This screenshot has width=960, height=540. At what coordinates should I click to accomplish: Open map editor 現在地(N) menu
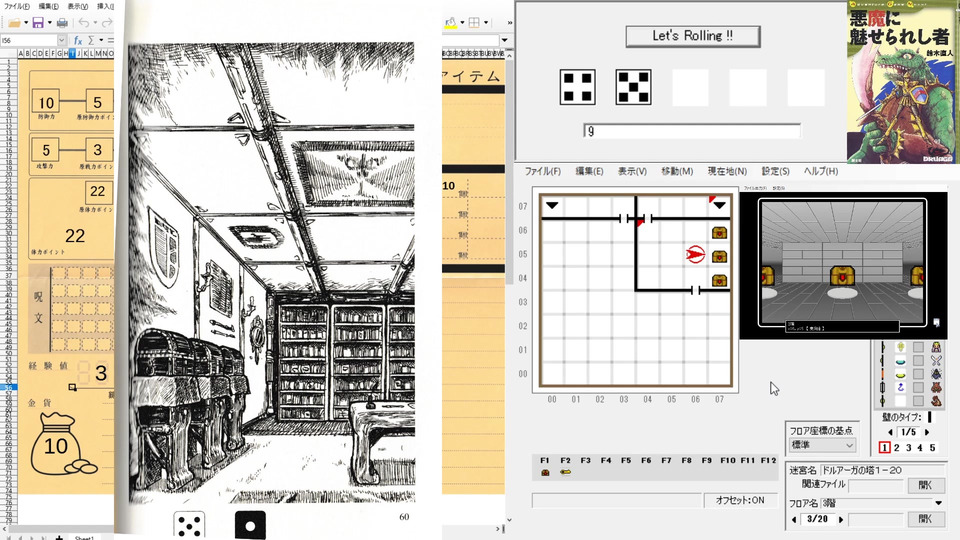727,171
